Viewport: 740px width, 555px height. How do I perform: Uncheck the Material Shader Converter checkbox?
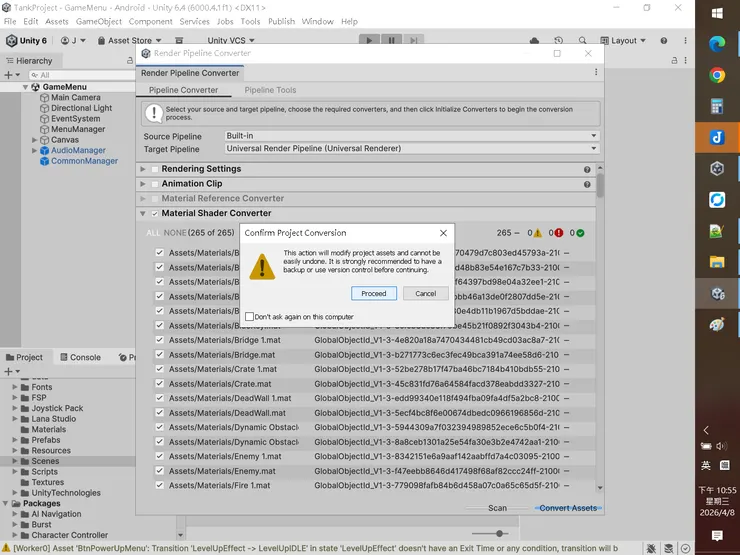pyautogui.click(x=155, y=213)
